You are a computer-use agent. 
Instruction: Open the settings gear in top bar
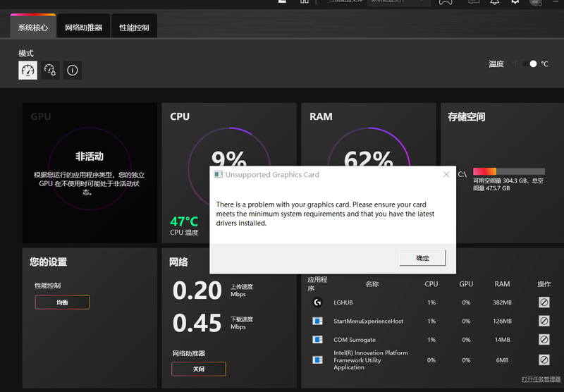(x=515, y=2)
